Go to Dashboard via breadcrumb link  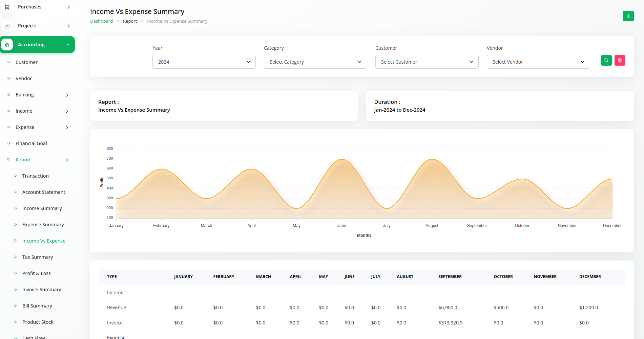click(x=101, y=21)
